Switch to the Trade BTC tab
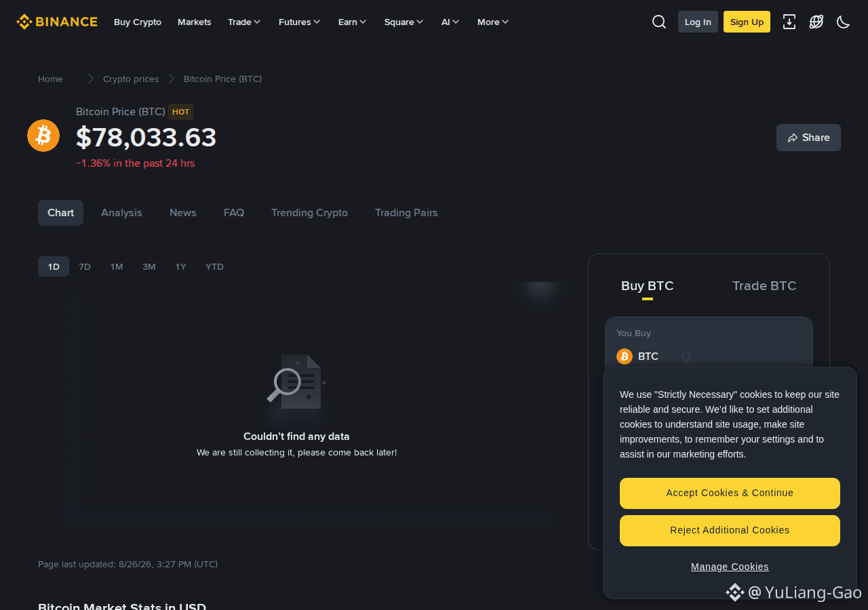The width and height of the screenshot is (868, 610). 764,286
